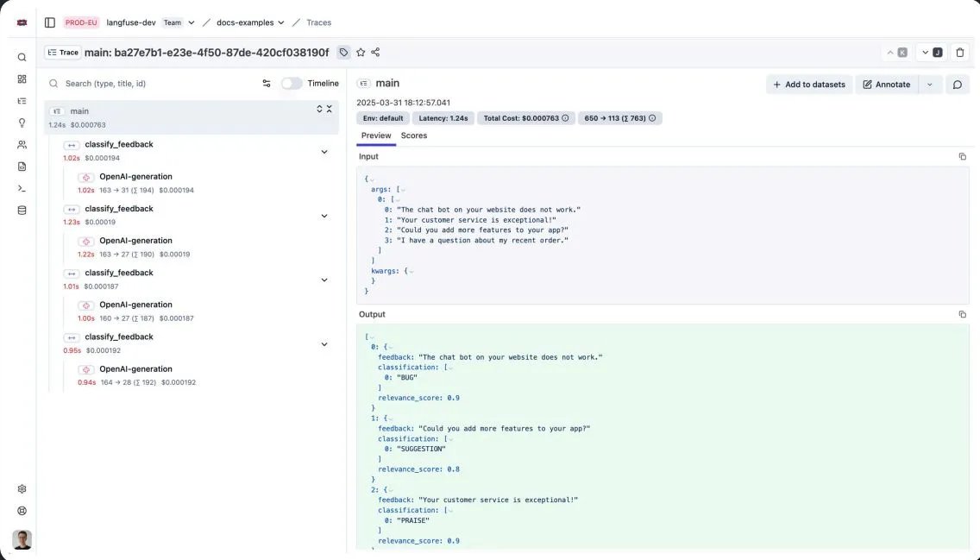The width and height of the screenshot is (980, 560).
Task: Open the filter settings sliders icon
Action: click(x=267, y=84)
